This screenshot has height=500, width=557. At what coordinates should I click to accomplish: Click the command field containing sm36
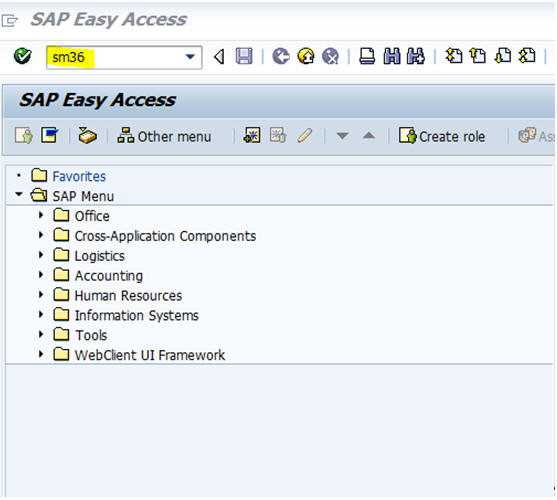click(124, 57)
